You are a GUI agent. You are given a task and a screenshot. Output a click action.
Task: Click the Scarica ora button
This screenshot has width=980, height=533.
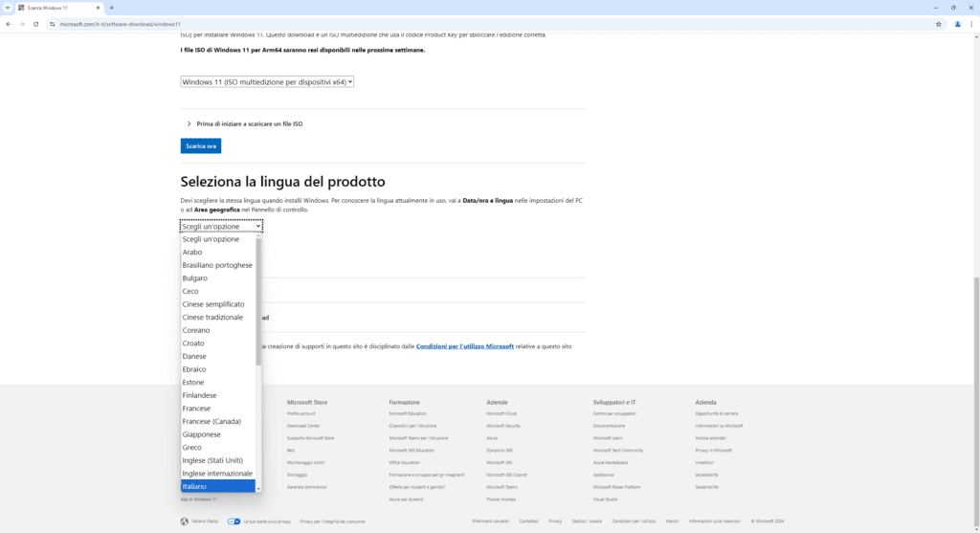point(201,145)
